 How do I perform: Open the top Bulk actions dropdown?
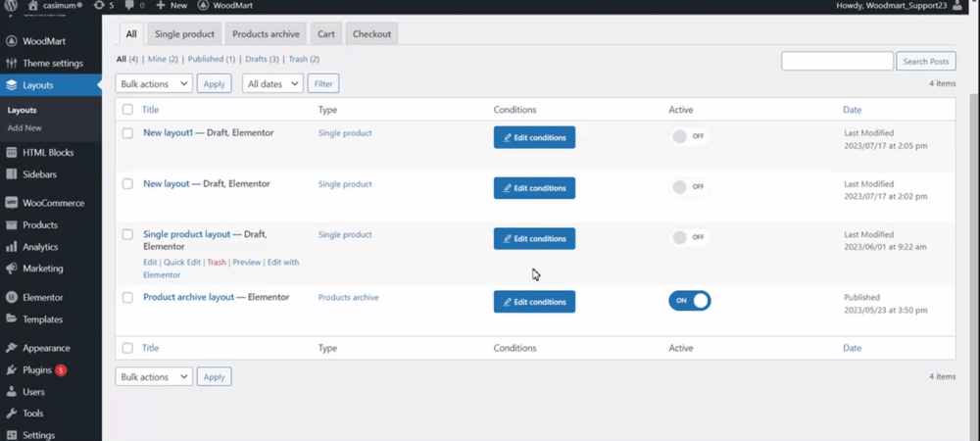click(154, 83)
